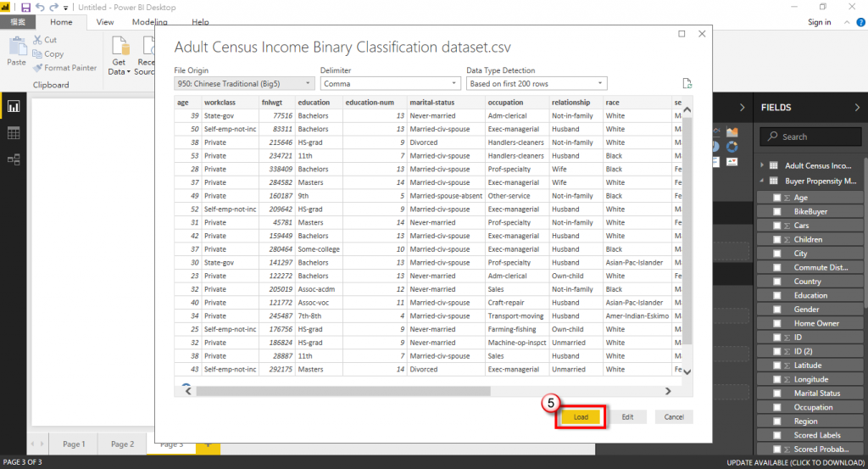Expand the Adult Census Inco... table

coord(762,165)
